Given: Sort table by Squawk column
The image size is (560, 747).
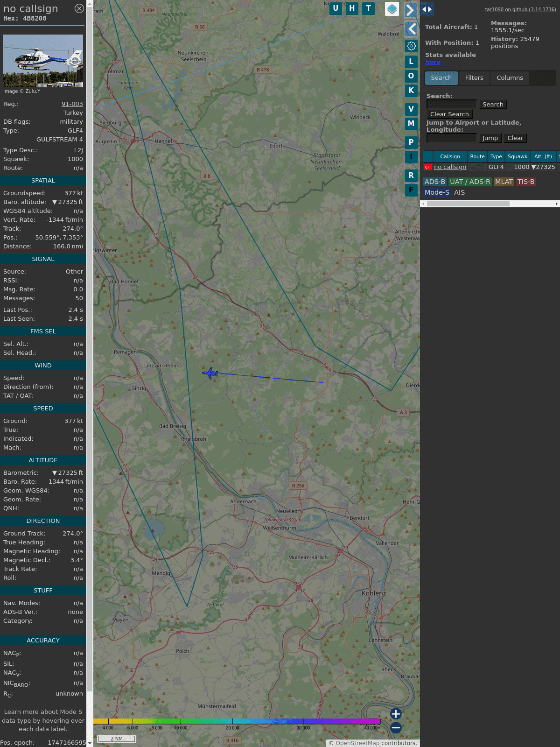Looking at the screenshot, I should click(x=518, y=157).
